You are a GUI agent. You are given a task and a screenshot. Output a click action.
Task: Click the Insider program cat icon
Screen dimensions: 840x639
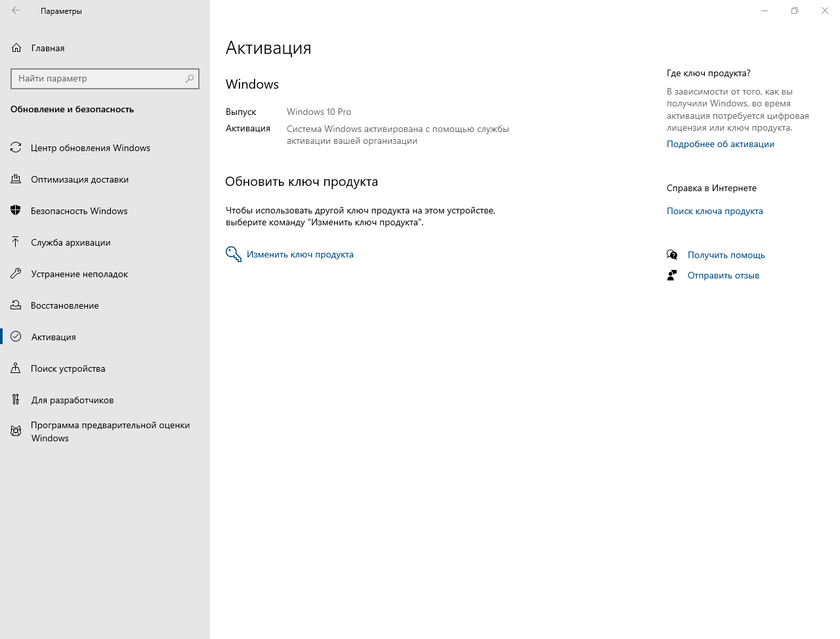coord(16,431)
